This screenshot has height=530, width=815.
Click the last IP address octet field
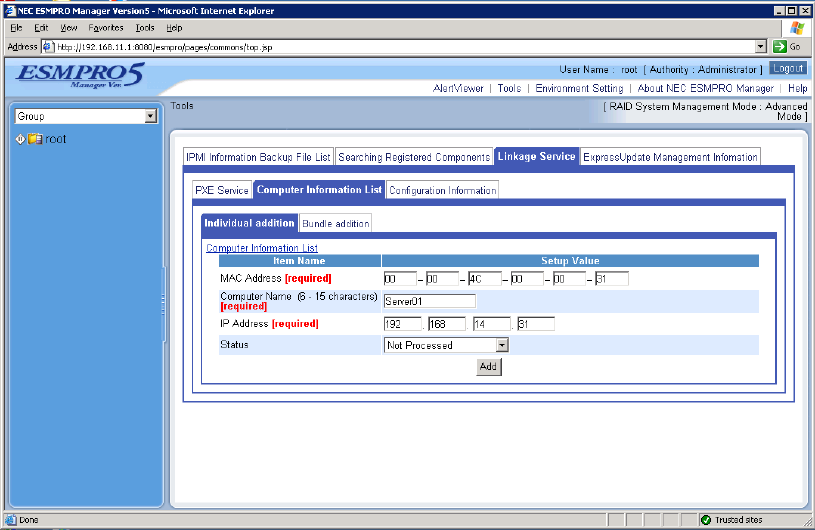[536, 324]
